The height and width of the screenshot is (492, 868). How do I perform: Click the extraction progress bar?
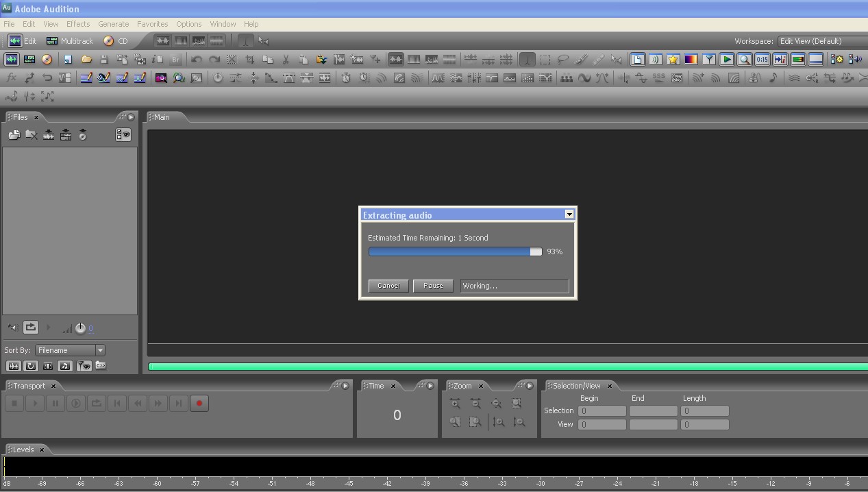[x=455, y=251]
